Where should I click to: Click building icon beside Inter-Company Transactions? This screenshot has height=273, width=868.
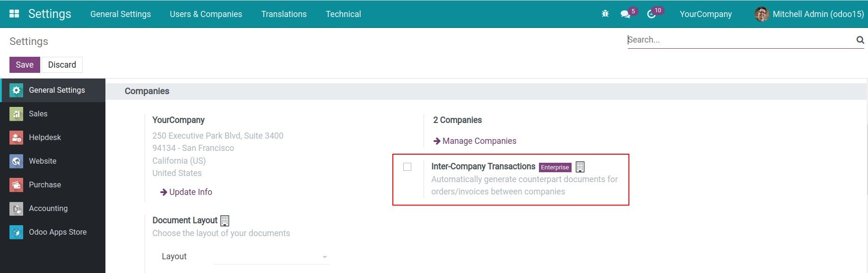point(580,167)
